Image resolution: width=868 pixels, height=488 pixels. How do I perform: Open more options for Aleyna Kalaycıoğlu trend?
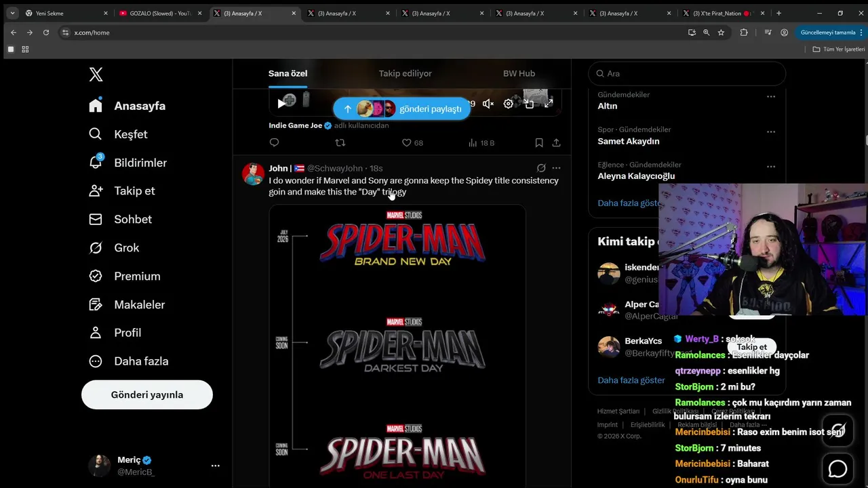click(x=771, y=167)
